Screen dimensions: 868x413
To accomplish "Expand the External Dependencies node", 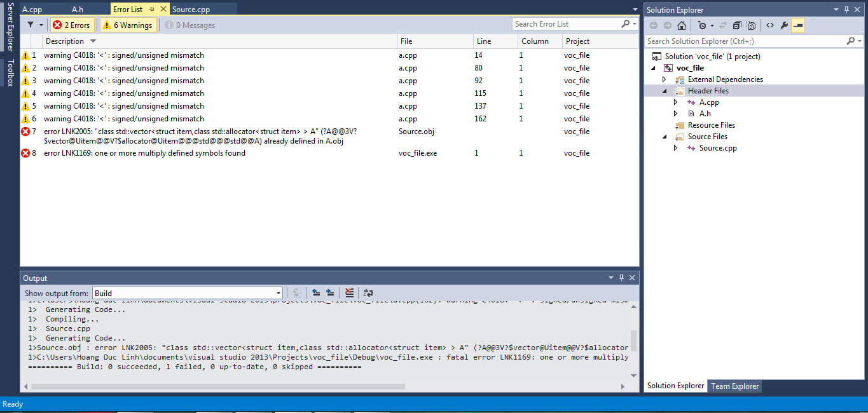I will [665, 79].
